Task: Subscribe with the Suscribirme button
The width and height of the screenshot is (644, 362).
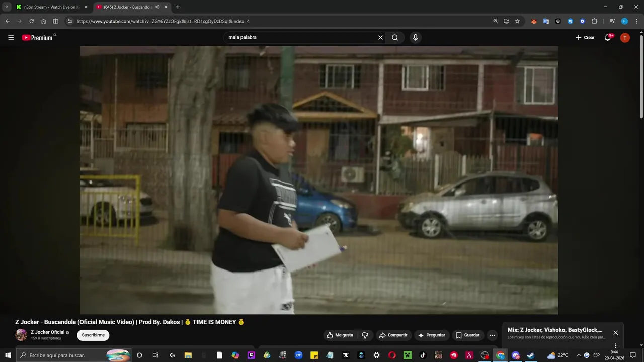Action: point(93,335)
